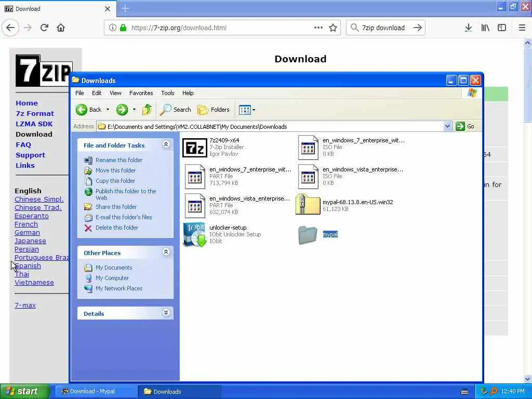Collapse File and Folder Tasks panel
The height and width of the screenshot is (399, 532).
[166, 144]
